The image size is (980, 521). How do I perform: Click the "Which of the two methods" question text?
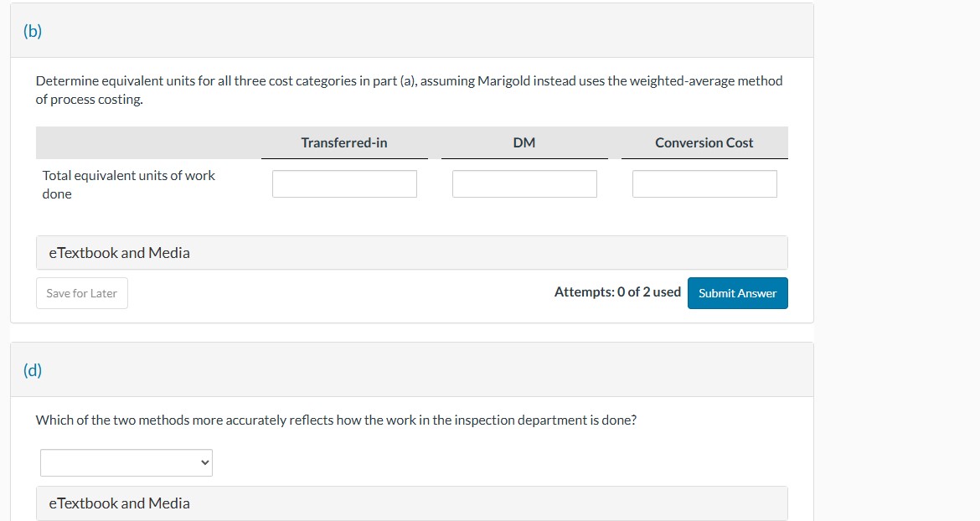point(336,420)
